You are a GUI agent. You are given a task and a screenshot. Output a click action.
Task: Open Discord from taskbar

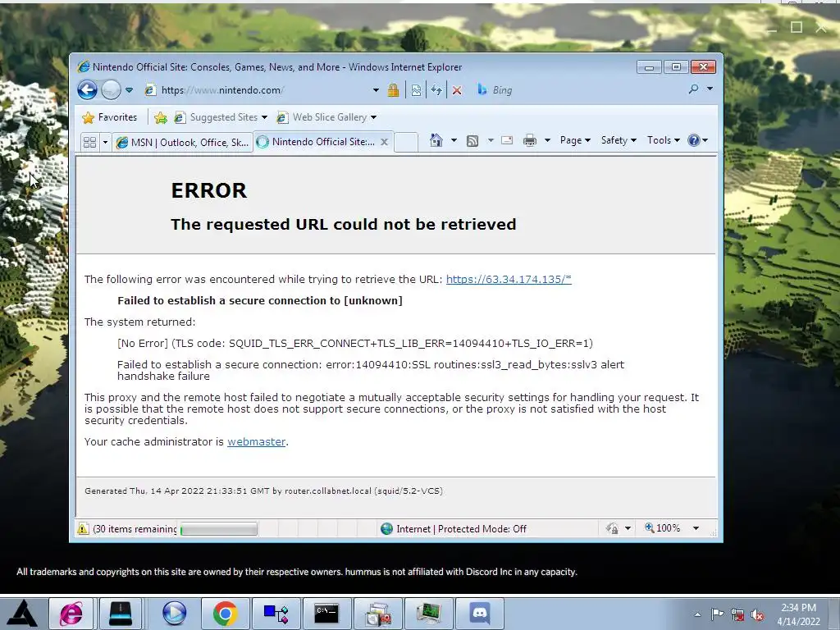click(x=480, y=614)
